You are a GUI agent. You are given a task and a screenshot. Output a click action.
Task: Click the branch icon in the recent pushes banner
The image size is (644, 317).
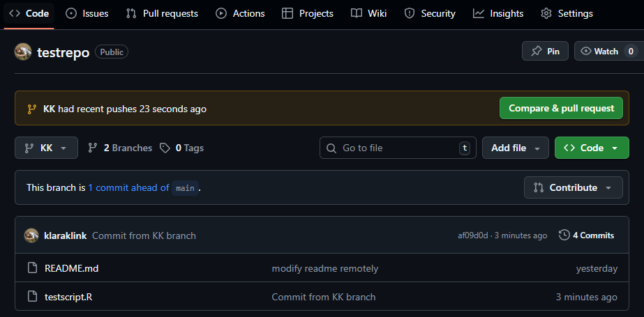pyautogui.click(x=31, y=109)
